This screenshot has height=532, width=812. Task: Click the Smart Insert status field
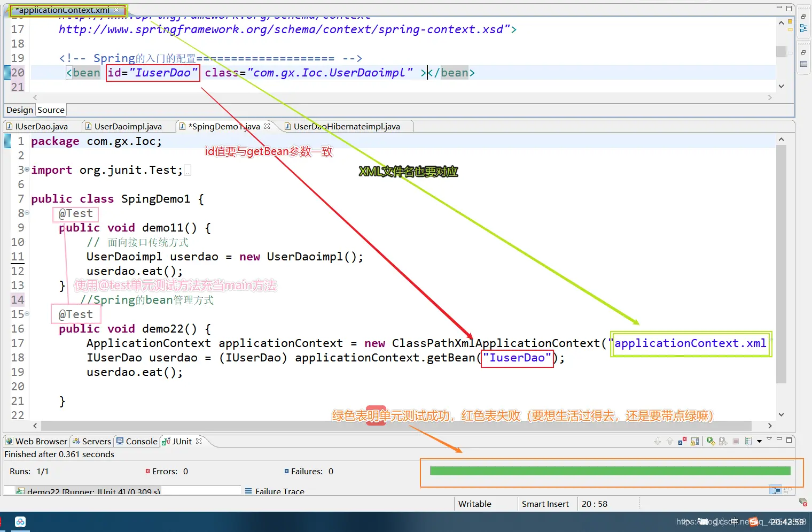pyautogui.click(x=545, y=504)
